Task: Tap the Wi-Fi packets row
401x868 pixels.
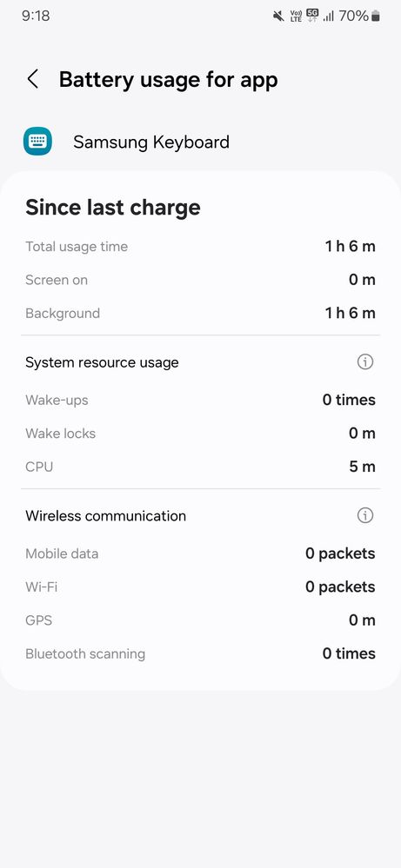Action: click(x=200, y=586)
